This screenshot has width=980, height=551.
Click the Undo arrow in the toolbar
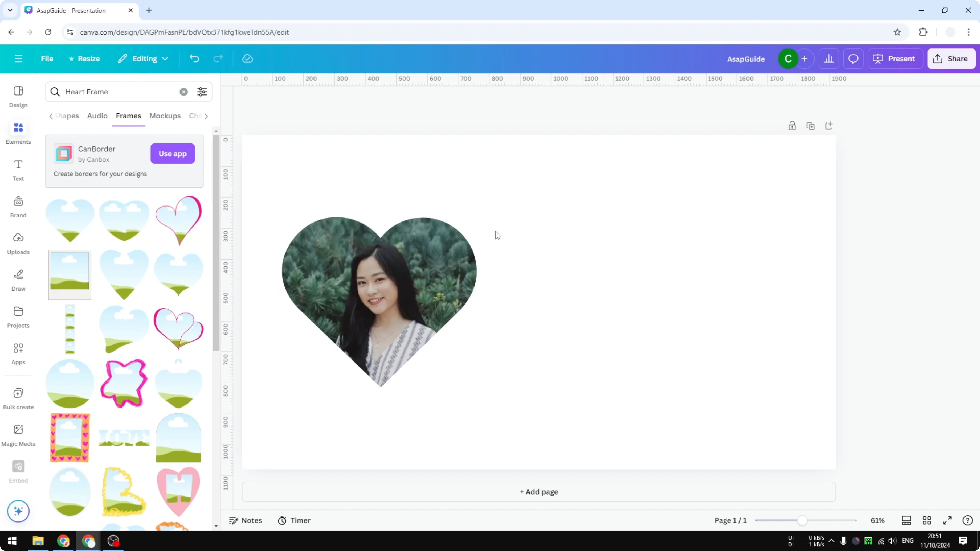tap(194, 59)
